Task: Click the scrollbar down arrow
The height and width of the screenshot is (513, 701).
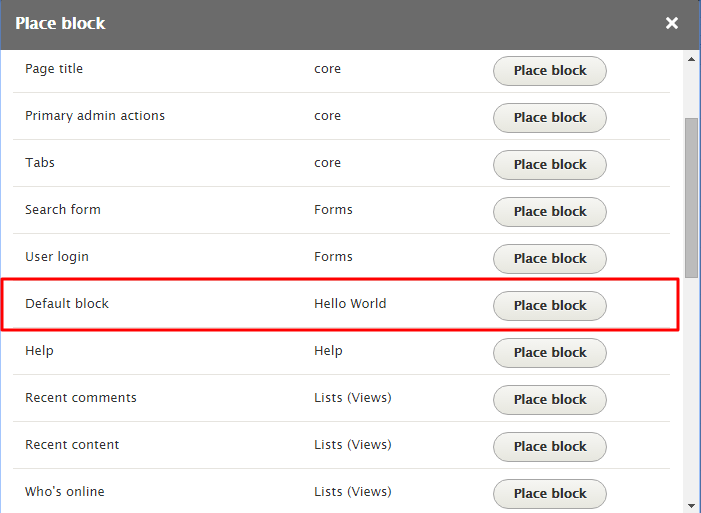Action: tap(691, 505)
